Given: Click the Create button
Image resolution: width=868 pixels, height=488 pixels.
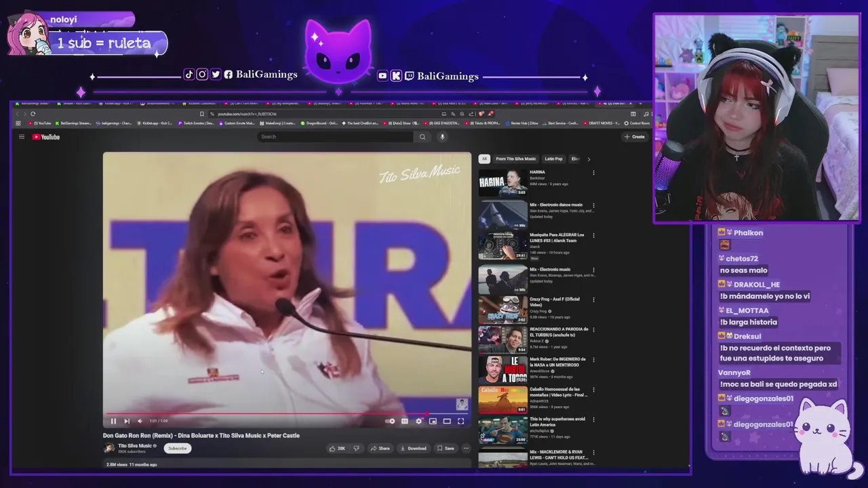Looking at the screenshot, I should point(635,137).
